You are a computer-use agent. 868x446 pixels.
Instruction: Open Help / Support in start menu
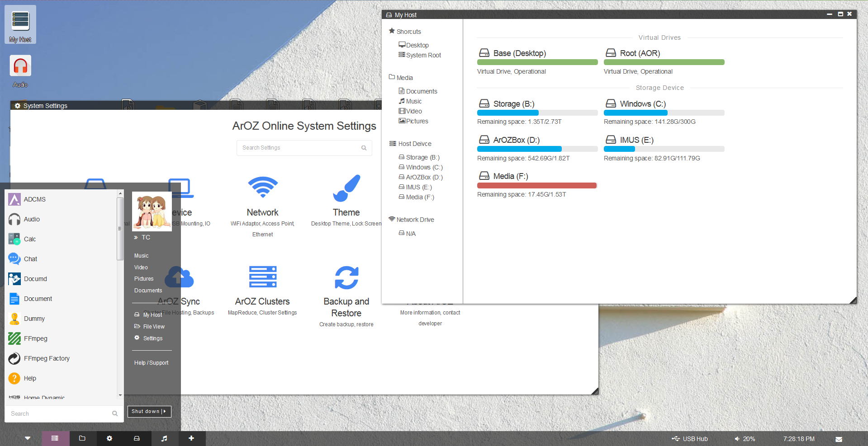(x=151, y=363)
